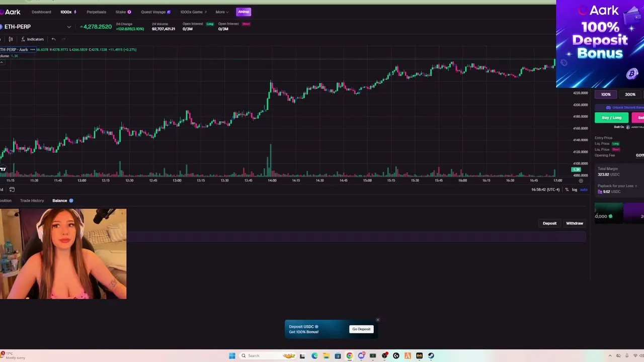The image size is (644, 362).
Task: Open Microsoft Edge from the taskbar
Action: click(314, 356)
